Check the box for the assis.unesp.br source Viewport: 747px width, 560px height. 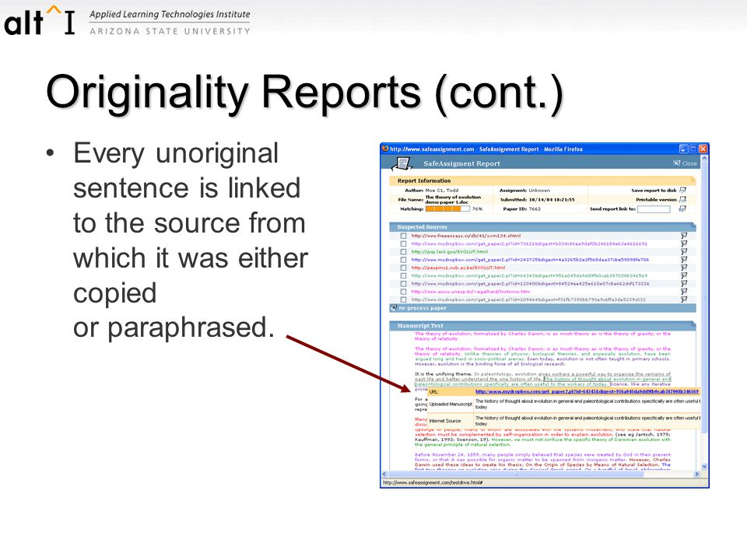(x=404, y=292)
